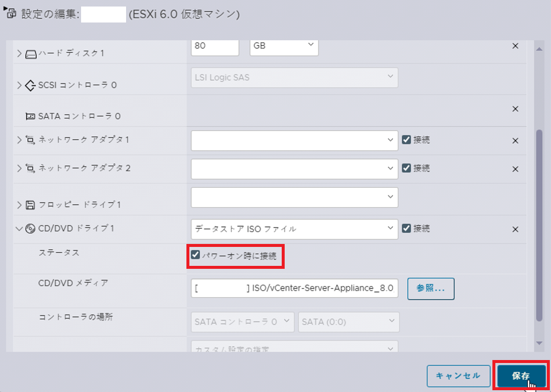Click the CD/DVD media ISO path field
This screenshot has width=551, height=392.
(x=295, y=288)
